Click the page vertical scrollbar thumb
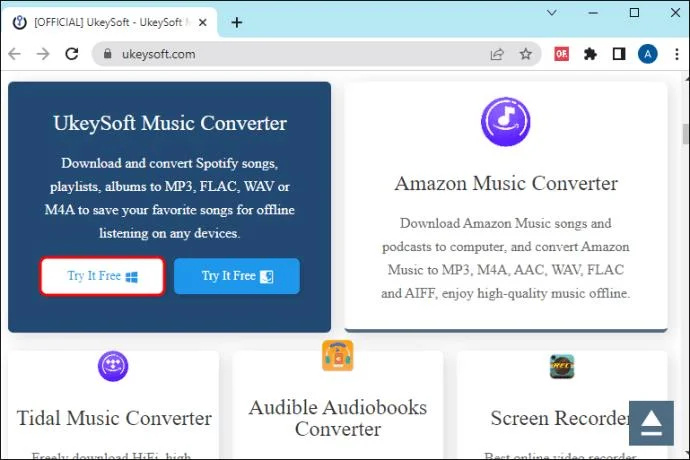The height and width of the screenshot is (460, 690). point(686,134)
